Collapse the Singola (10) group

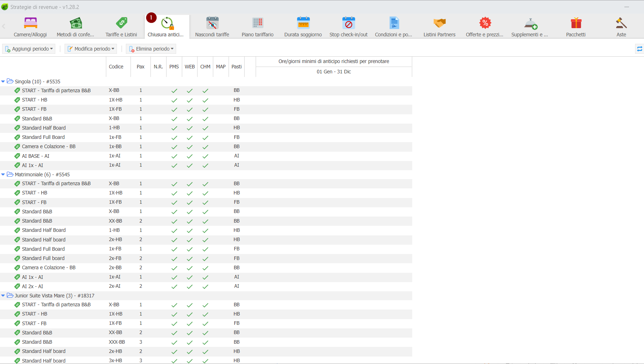point(3,82)
